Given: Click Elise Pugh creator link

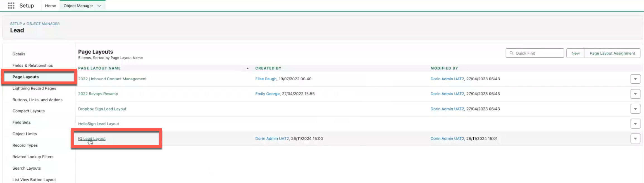Looking at the screenshot, I should [x=266, y=79].
